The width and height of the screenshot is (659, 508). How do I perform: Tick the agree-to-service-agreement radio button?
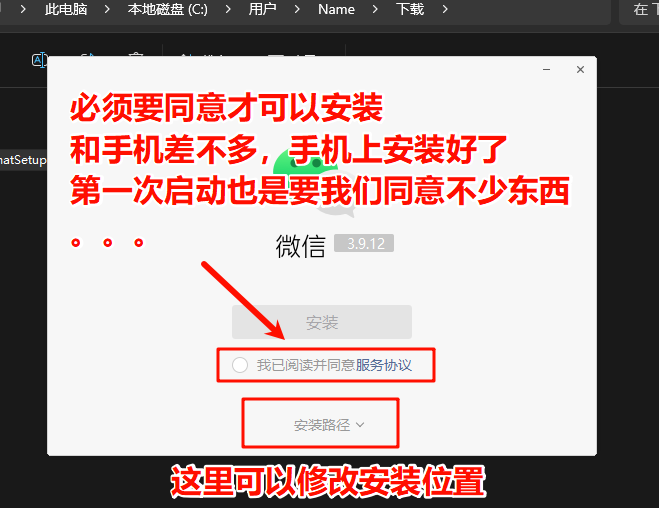pyautogui.click(x=240, y=365)
